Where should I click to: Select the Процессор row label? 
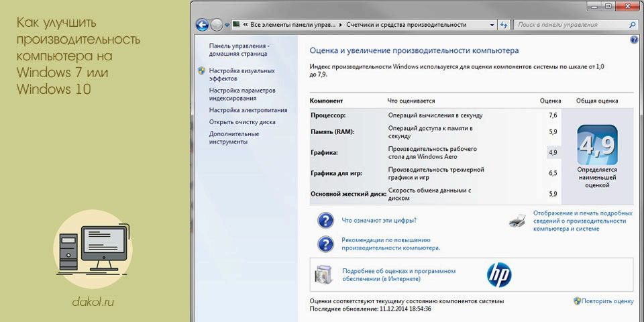(x=328, y=115)
